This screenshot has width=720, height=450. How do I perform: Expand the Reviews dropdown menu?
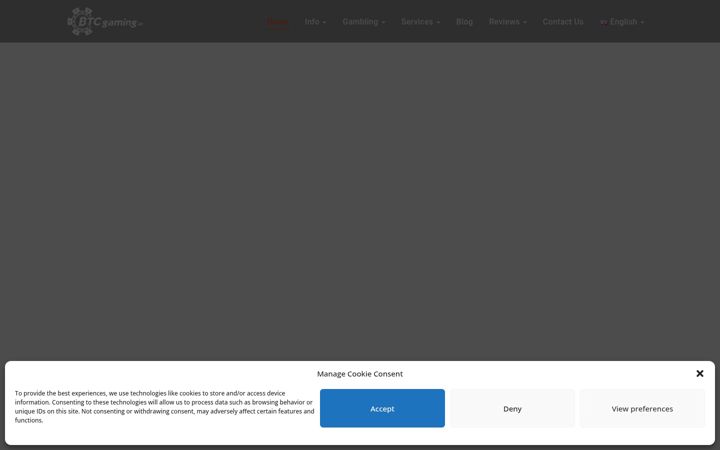[507, 22]
